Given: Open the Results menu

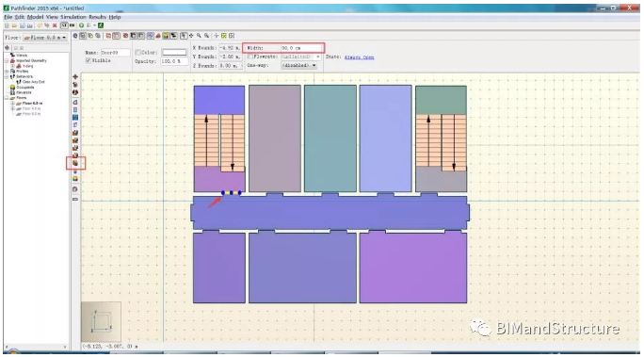Looking at the screenshot, I should click(x=97, y=17).
